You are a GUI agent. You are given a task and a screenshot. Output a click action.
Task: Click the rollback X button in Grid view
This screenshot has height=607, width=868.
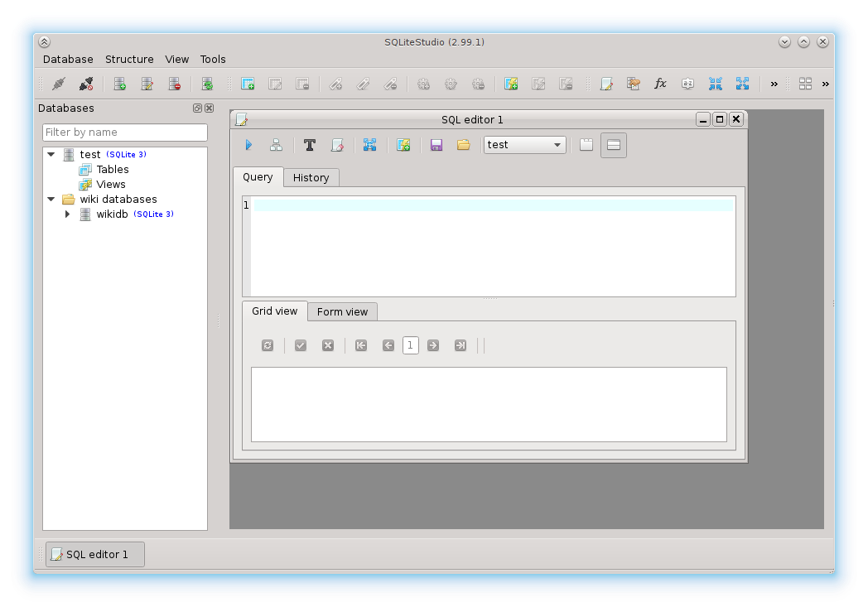tap(328, 345)
